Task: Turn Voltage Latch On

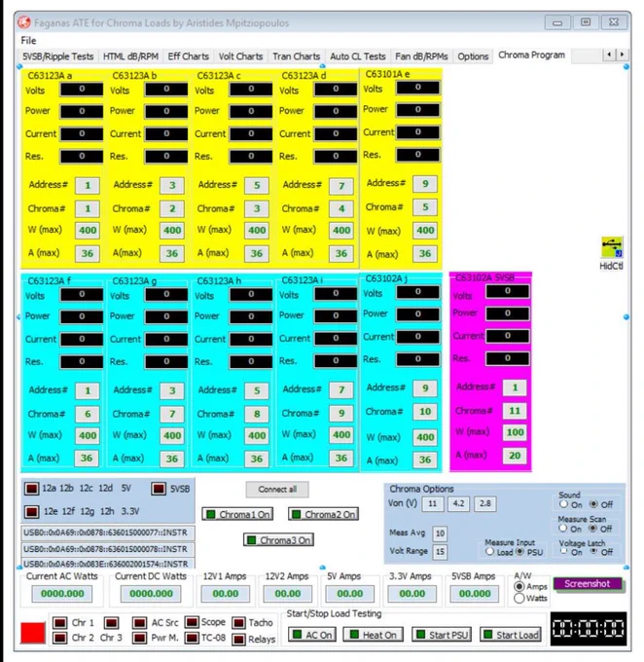Action: (x=563, y=551)
